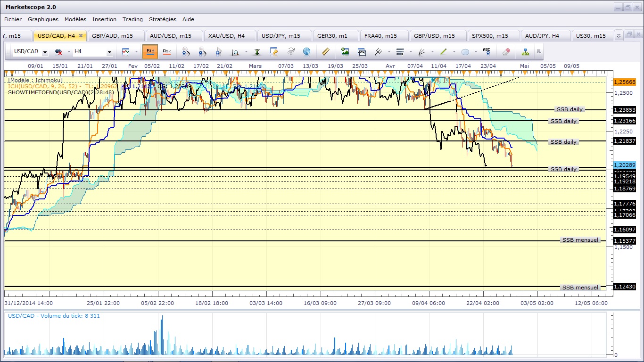Click the Fibonacci retracement lines tool
The height and width of the screenshot is (362, 644).
(x=400, y=52)
